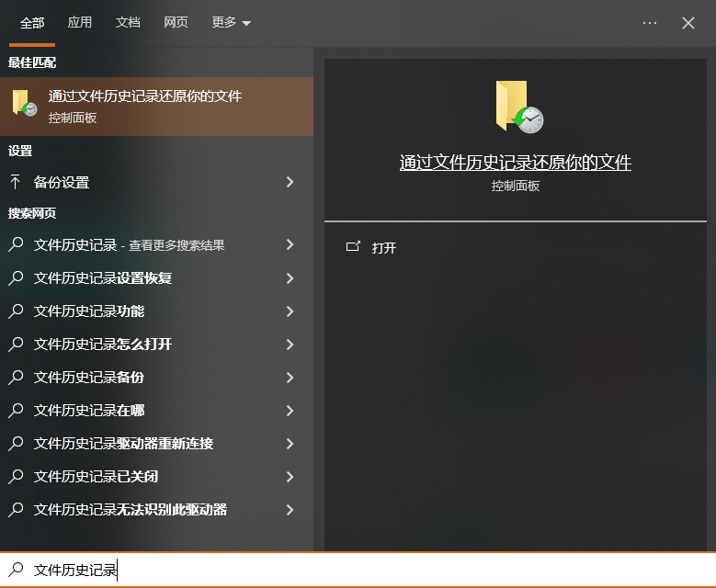This screenshot has height=588, width=716.
Task: Expand chevron for 文件历史记录怎么打开
Action: pyautogui.click(x=290, y=345)
